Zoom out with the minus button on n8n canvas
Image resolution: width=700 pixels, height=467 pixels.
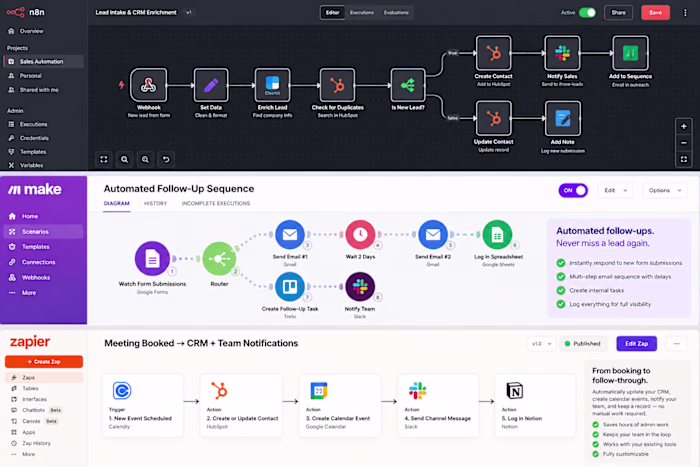pos(683,143)
